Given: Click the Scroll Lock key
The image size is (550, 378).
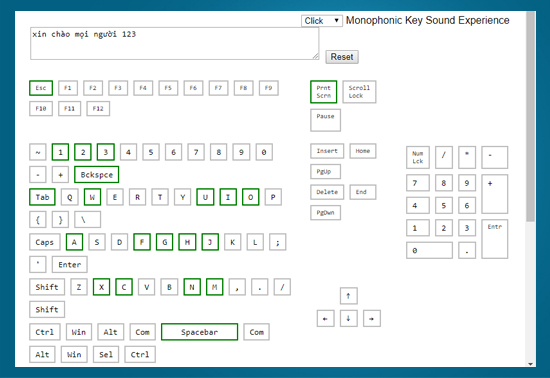Looking at the screenshot, I should [x=359, y=92].
